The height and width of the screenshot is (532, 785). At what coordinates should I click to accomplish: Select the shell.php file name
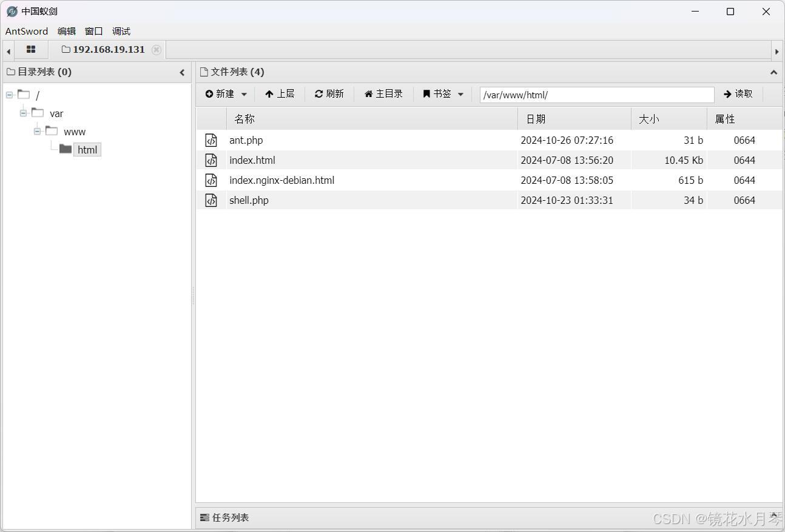(249, 200)
